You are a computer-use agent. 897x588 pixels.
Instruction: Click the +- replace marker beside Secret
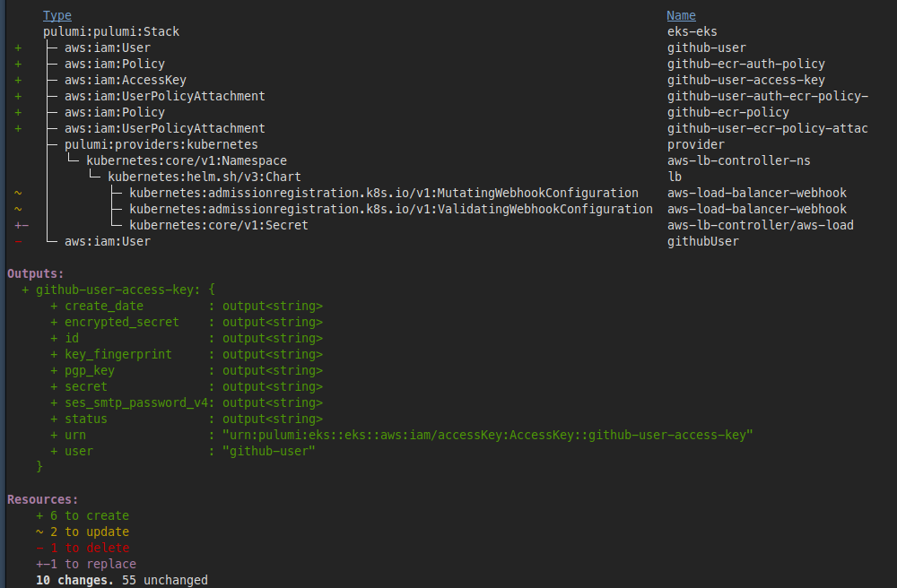[22, 225]
